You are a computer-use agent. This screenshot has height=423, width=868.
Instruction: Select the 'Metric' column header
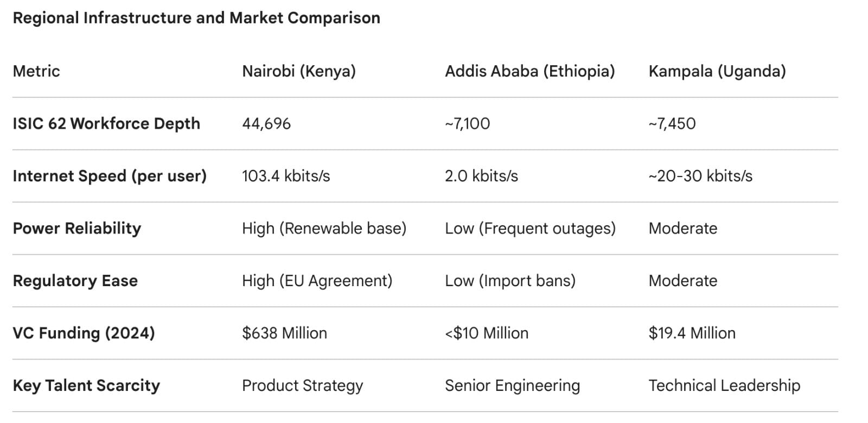coord(36,71)
